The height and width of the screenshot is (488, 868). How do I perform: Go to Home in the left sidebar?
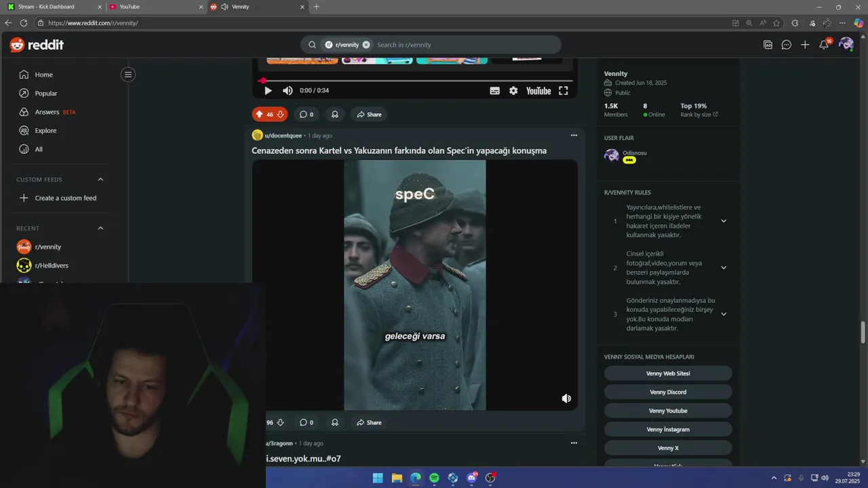tap(43, 75)
